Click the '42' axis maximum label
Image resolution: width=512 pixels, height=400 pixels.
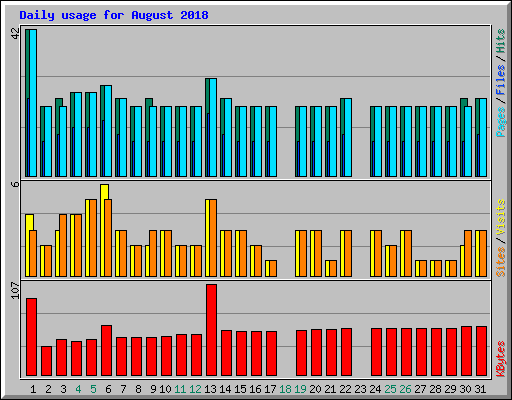coord(15,33)
